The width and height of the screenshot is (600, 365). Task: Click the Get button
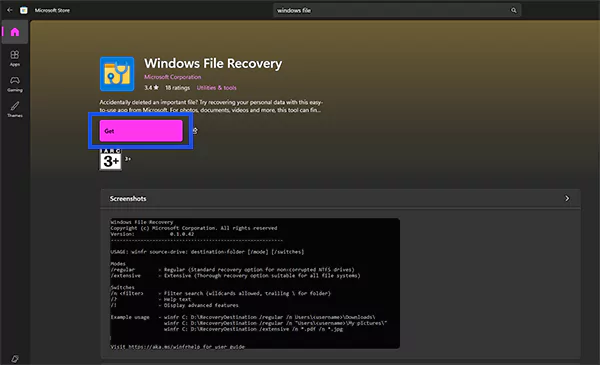(141, 131)
